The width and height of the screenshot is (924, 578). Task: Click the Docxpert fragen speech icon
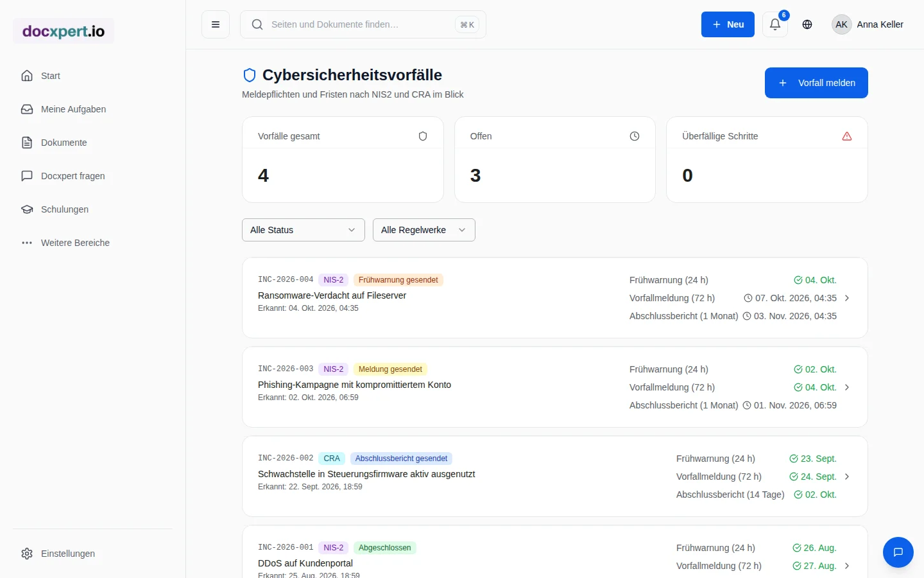pyautogui.click(x=27, y=176)
